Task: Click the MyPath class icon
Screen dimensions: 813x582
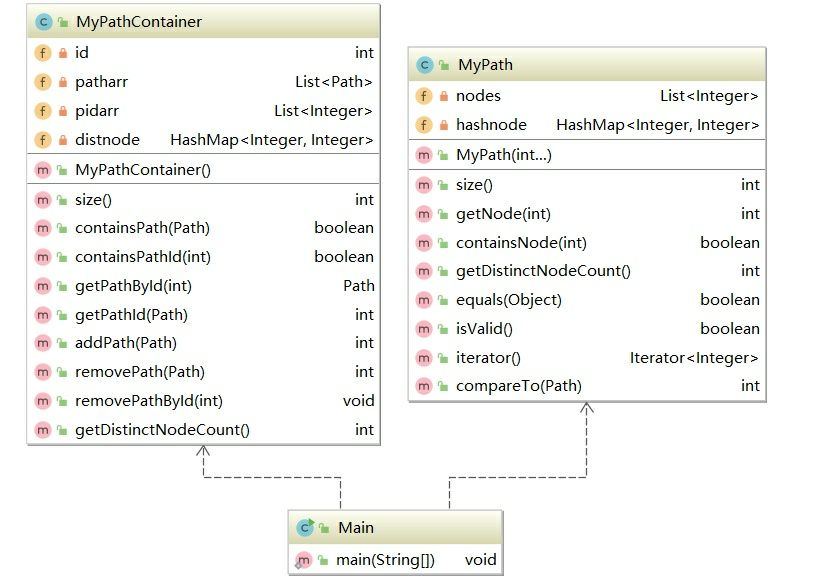Action: [425, 65]
